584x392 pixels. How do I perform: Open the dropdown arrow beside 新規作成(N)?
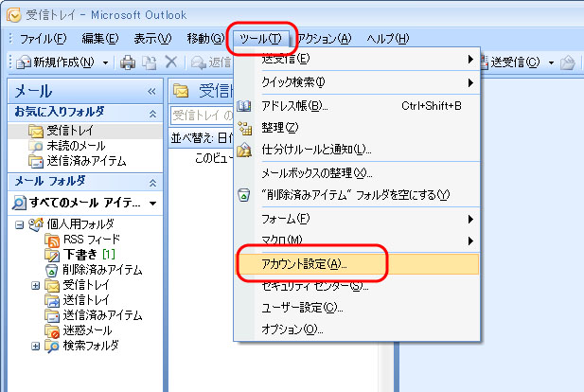105,62
